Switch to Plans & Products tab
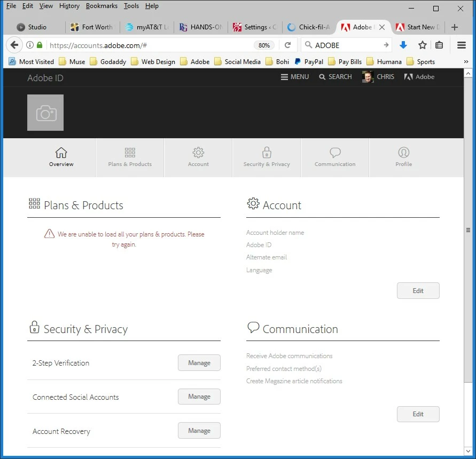Viewport: 476px width, 459px height. (x=130, y=157)
